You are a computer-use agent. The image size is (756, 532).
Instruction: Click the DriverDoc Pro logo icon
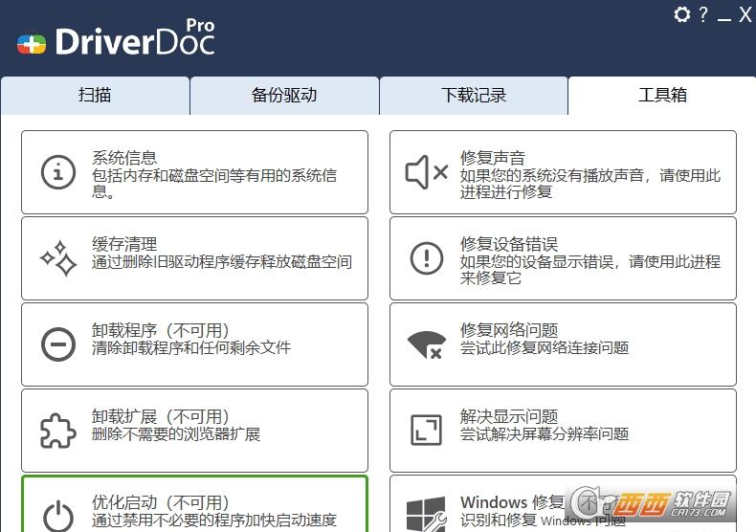(x=32, y=44)
